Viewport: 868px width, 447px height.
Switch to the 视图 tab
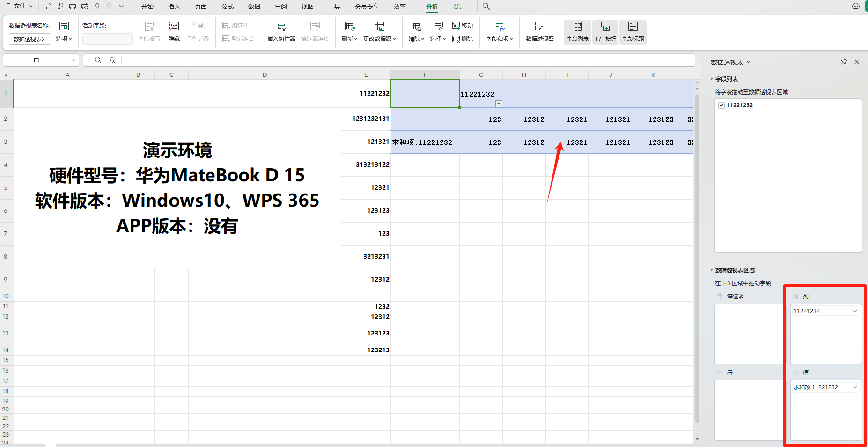pos(308,6)
